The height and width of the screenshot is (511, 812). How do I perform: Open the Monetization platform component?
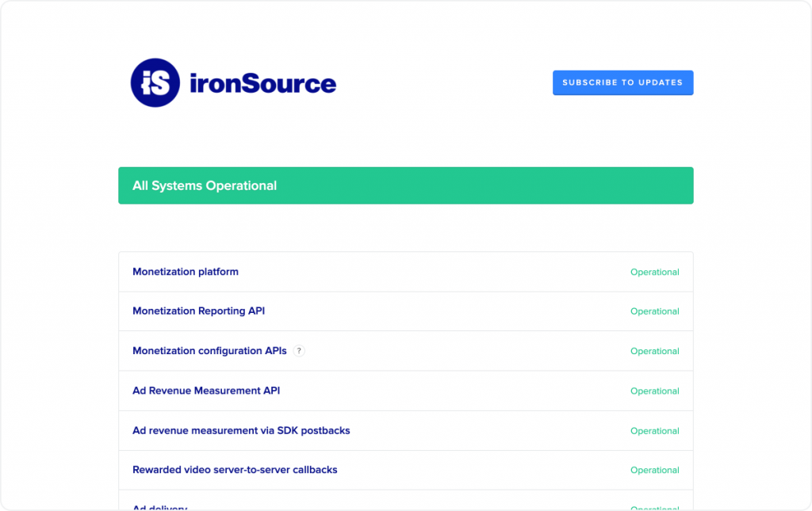click(186, 272)
